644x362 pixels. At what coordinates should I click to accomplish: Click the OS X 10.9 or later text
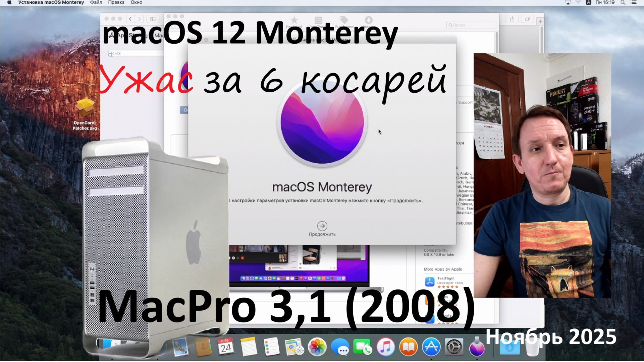pos(439,255)
